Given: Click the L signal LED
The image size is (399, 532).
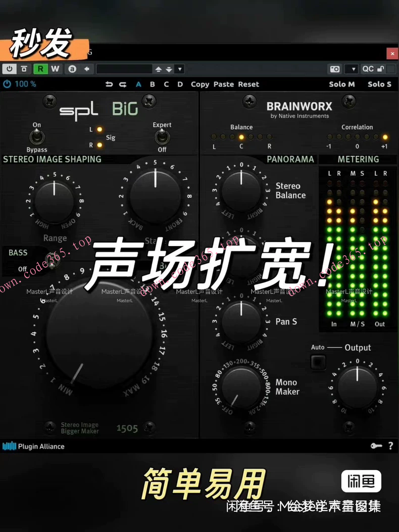Looking at the screenshot, I should point(99,129).
